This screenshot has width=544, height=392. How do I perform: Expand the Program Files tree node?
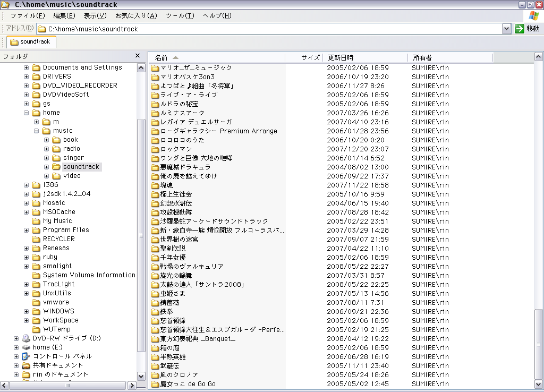tap(27, 230)
